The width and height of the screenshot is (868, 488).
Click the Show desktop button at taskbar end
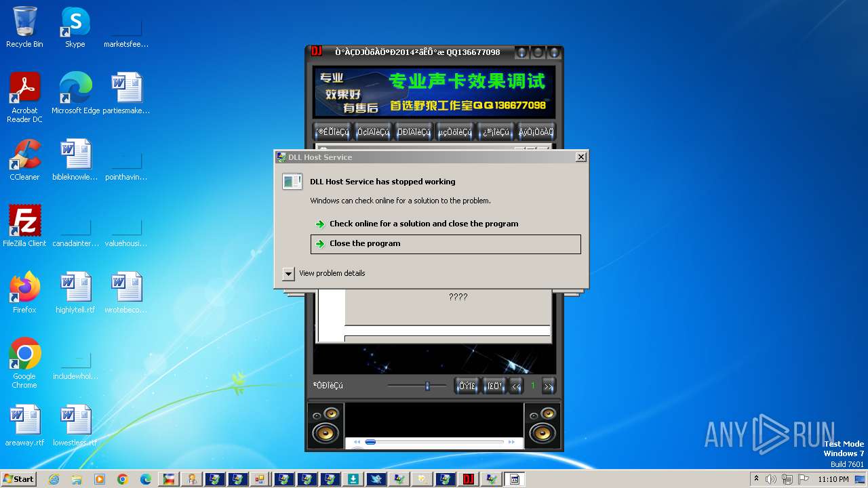(x=861, y=479)
